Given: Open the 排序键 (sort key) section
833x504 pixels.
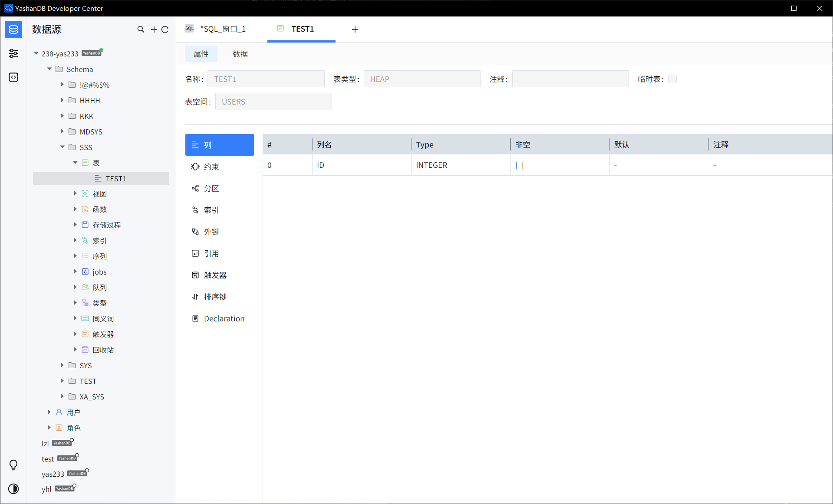Looking at the screenshot, I should (220, 297).
